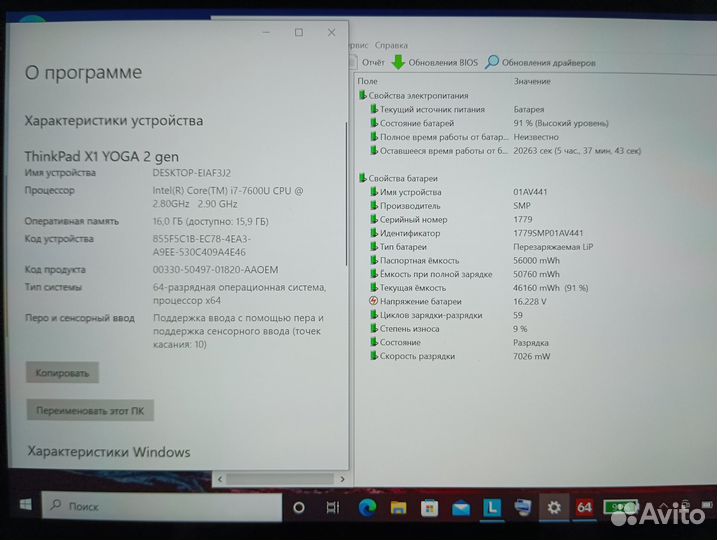Open Cortana from the taskbar circle

[299, 508]
